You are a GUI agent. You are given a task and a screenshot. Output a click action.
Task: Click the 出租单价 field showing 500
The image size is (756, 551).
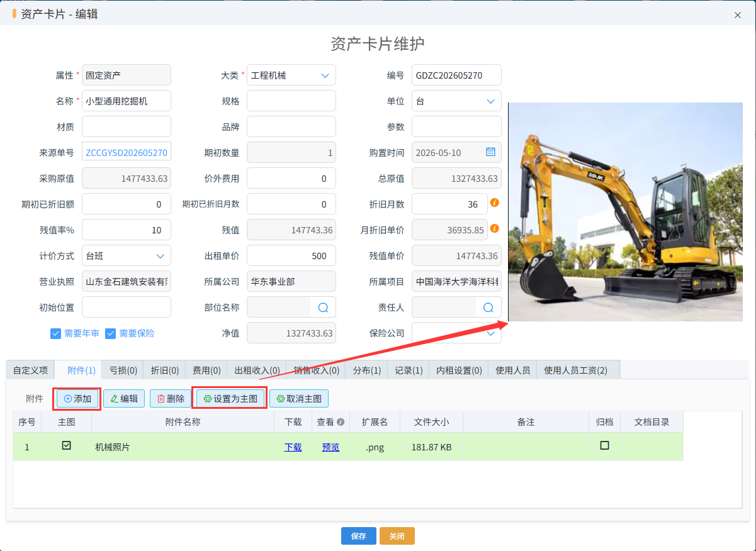tap(291, 255)
